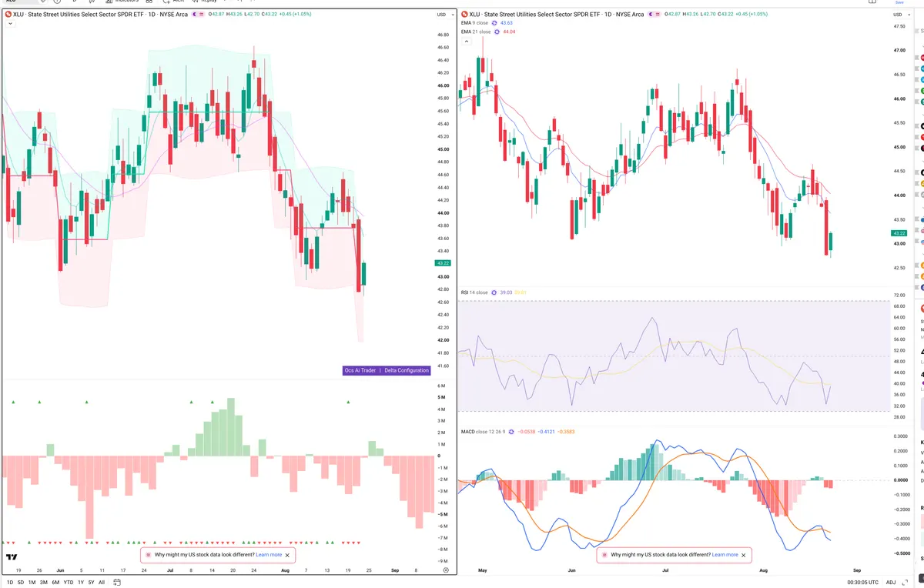Open left chart time axis settings gear
This screenshot has height=588, width=924.
coord(446,570)
